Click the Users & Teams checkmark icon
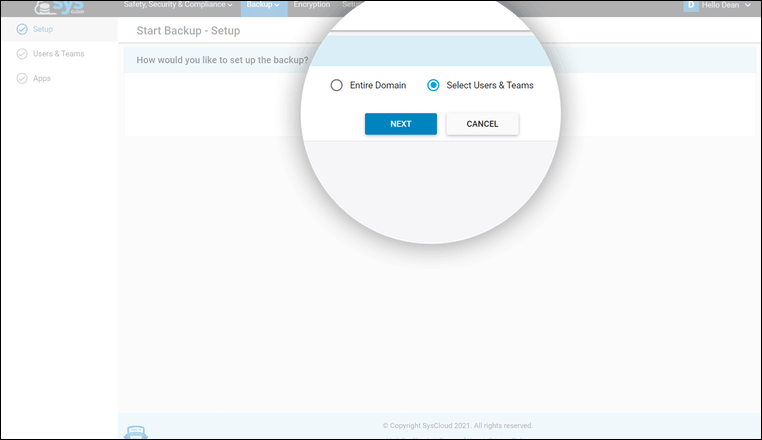The width and height of the screenshot is (762, 440). [22, 54]
